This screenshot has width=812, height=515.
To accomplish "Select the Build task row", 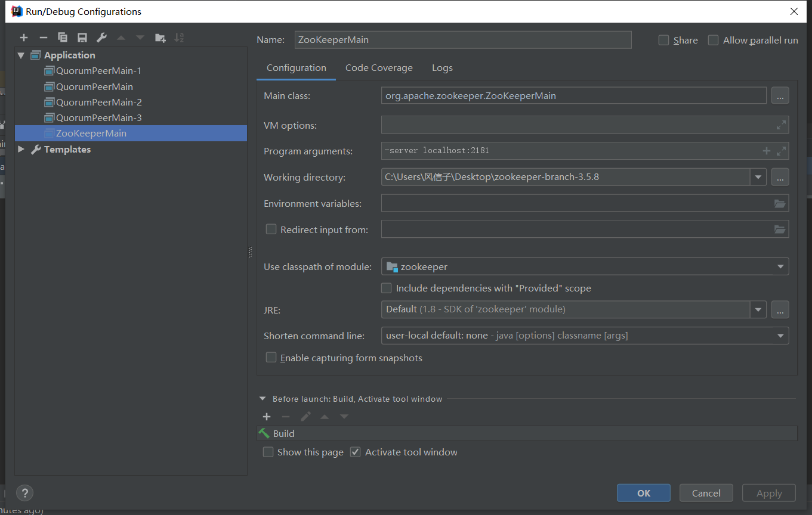I will click(527, 433).
